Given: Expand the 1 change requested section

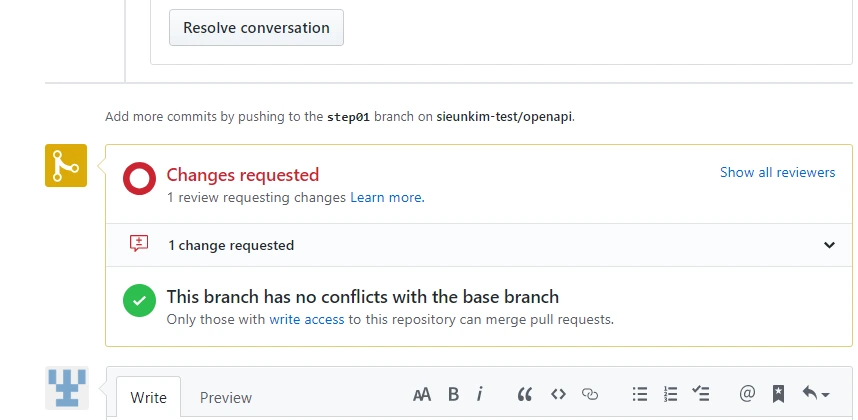Looking at the screenshot, I should point(829,245).
